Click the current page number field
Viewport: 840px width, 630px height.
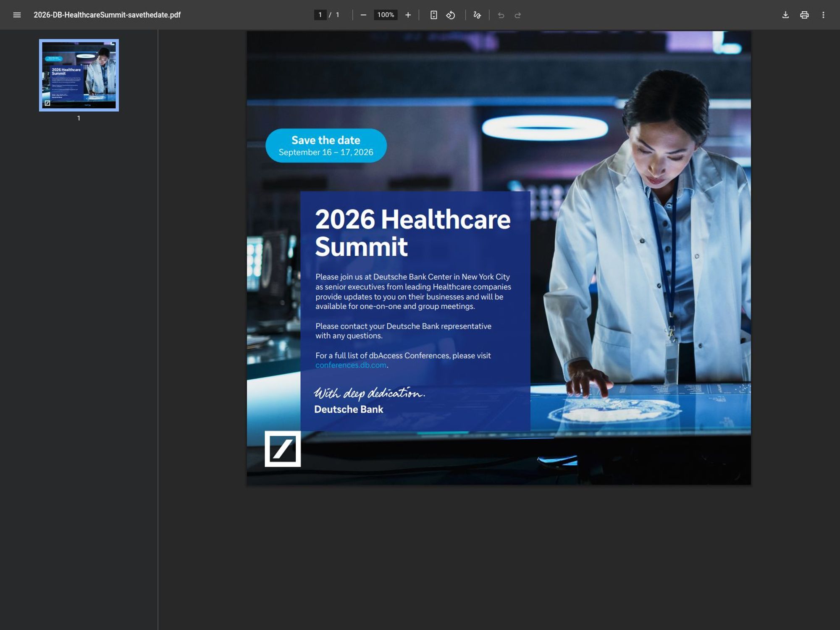pos(320,14)
